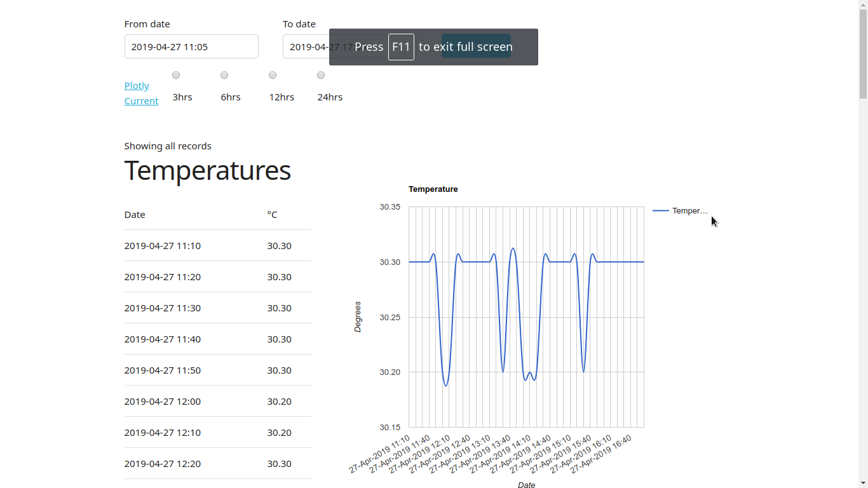Click the Temperatures heading

point(207,170)
